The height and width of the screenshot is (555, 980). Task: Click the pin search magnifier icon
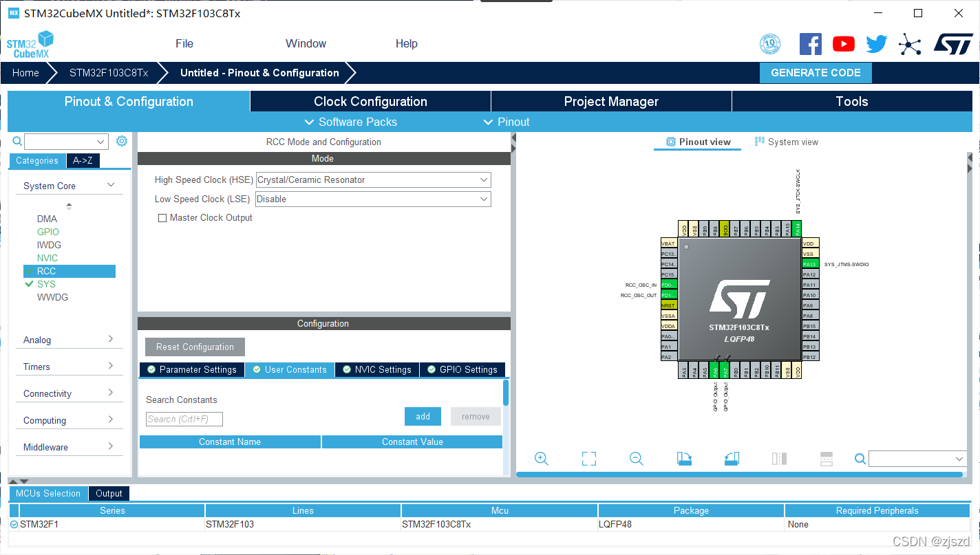coord(860,459)
